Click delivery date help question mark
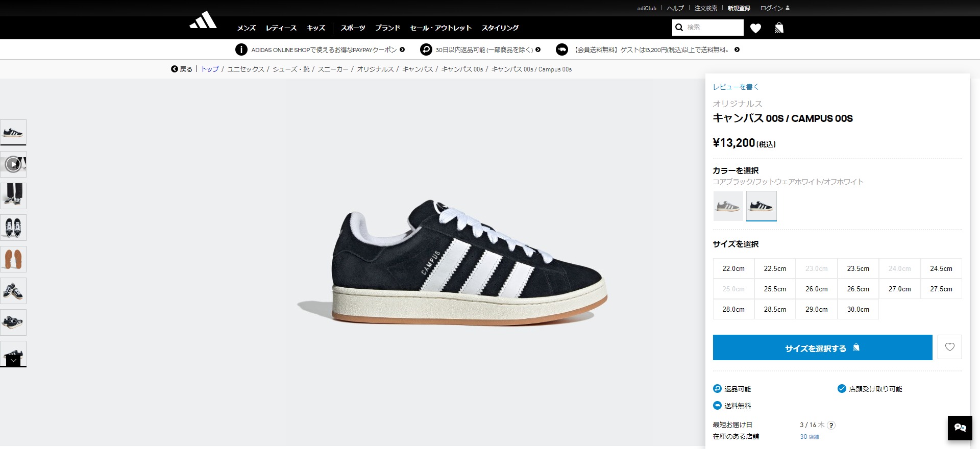Viewport: 980px width, 449px height. point(831,425)
